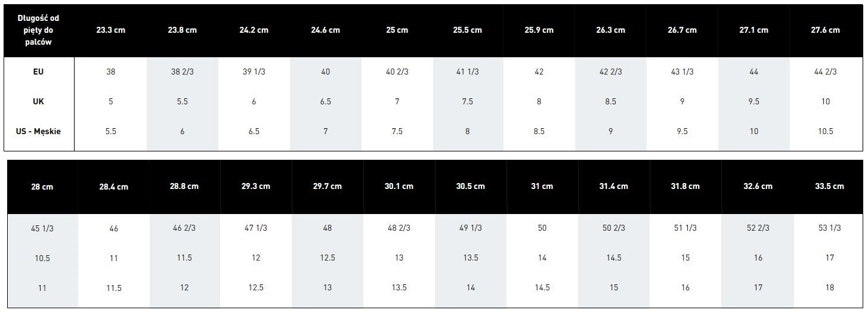Screen dimensions: 868x313
Task: Click EU size 44 2/3 cell
Action: [825, 72]
